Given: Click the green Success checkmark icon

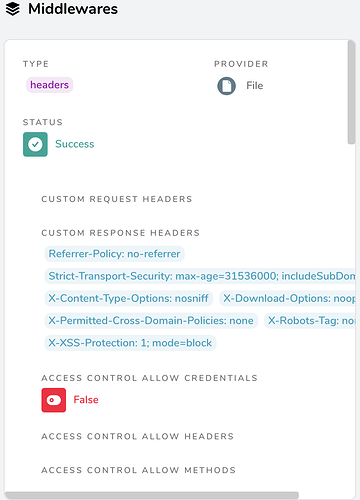Looking at the screenshot, I should tap(35, 144).
